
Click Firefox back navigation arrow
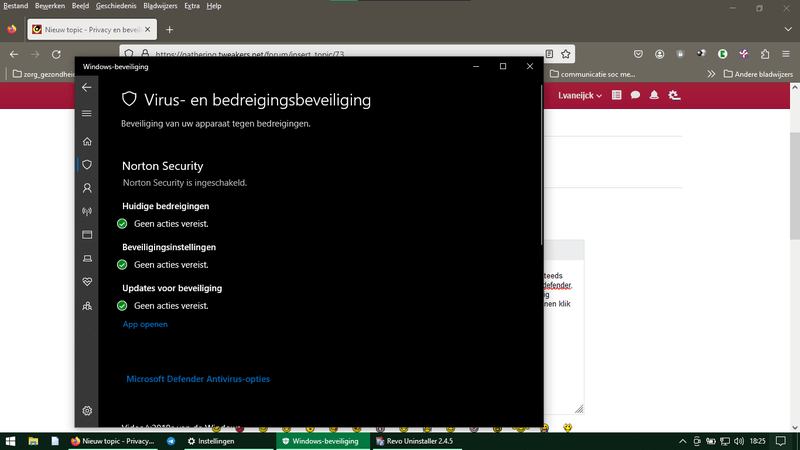coord(14,54)
